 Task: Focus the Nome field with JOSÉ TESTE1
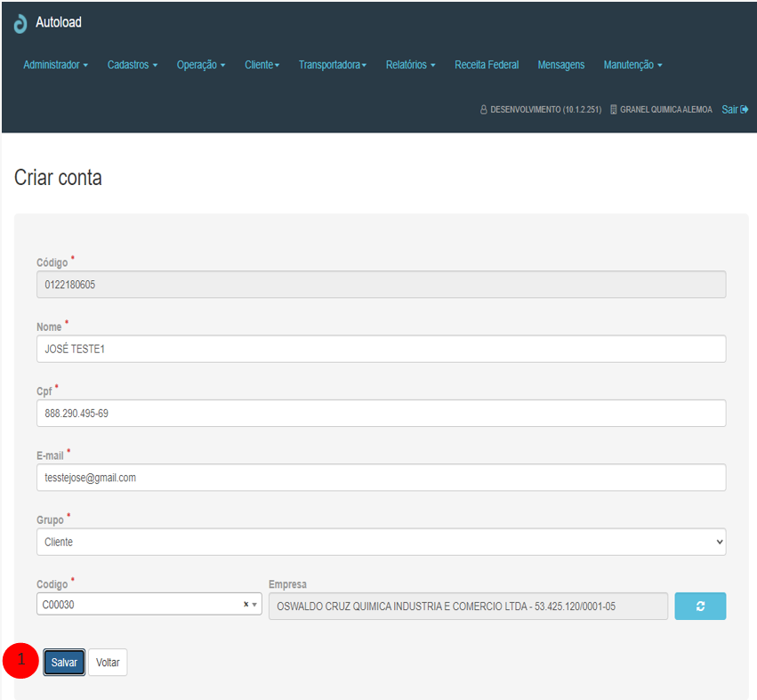[x=382, y=349]
